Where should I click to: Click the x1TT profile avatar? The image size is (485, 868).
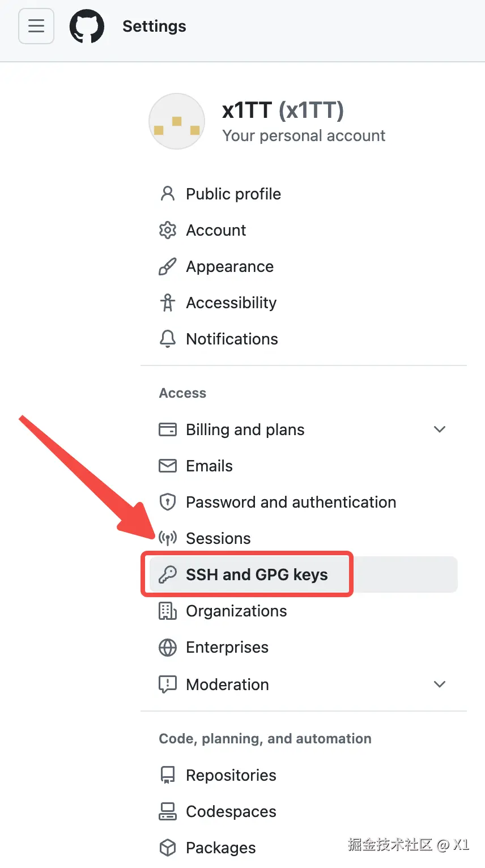pyautogui.click(x=177, y=121)
